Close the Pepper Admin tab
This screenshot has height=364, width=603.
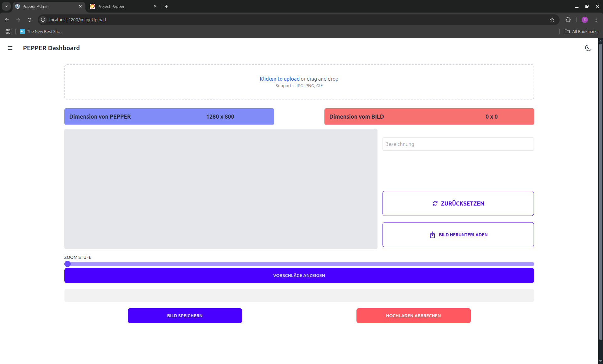(x=80, y=6)
